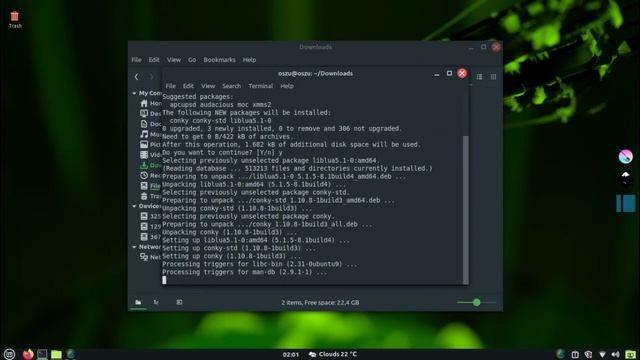Open the network tray icon
This screenshot has width=640, height=360.
[x=602, y=354]
